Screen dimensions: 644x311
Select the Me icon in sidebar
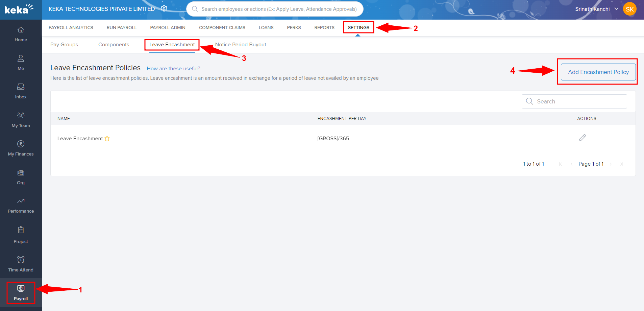[21, 62]
